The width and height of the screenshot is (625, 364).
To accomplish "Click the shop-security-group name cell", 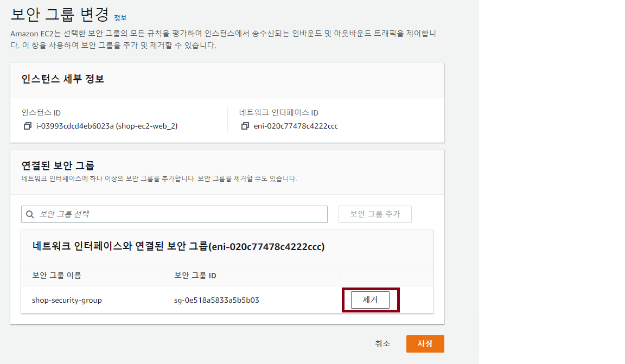I will pos(67,300).
